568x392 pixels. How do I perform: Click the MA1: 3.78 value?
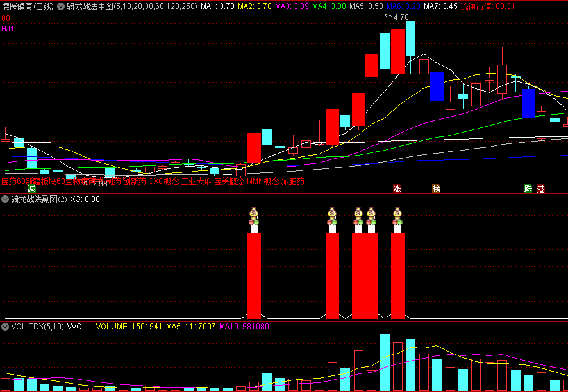217,6
